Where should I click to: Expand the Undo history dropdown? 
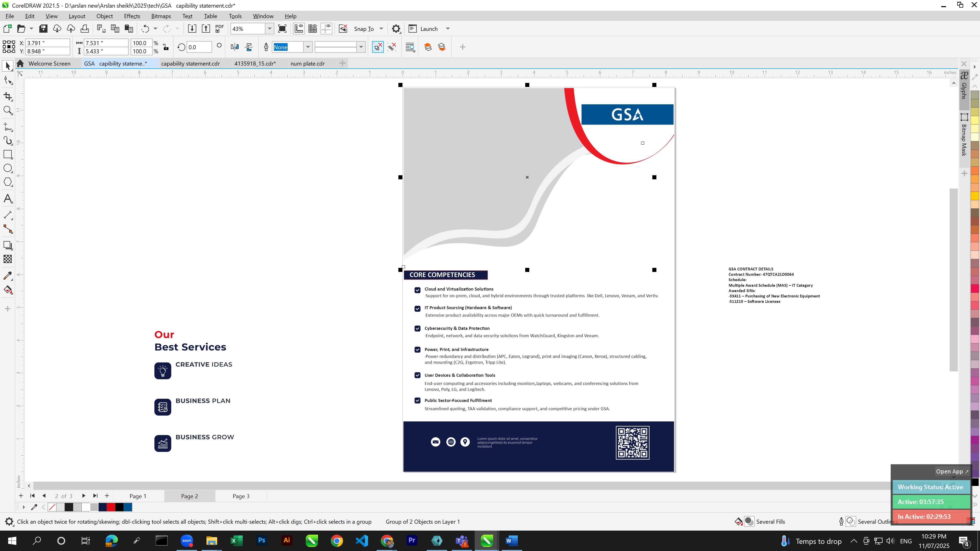click(155, 29)
